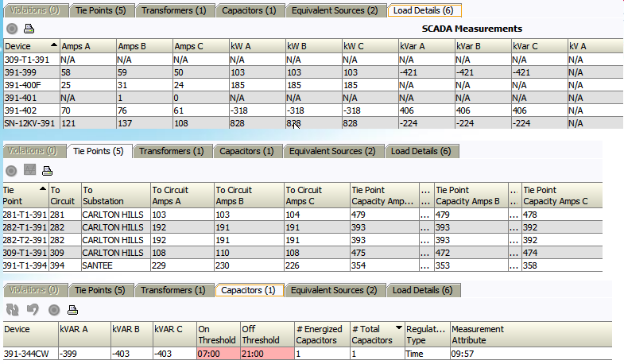
Task: Open Transformers (1) tab in capacitor panel
Action: pos(173,290)
